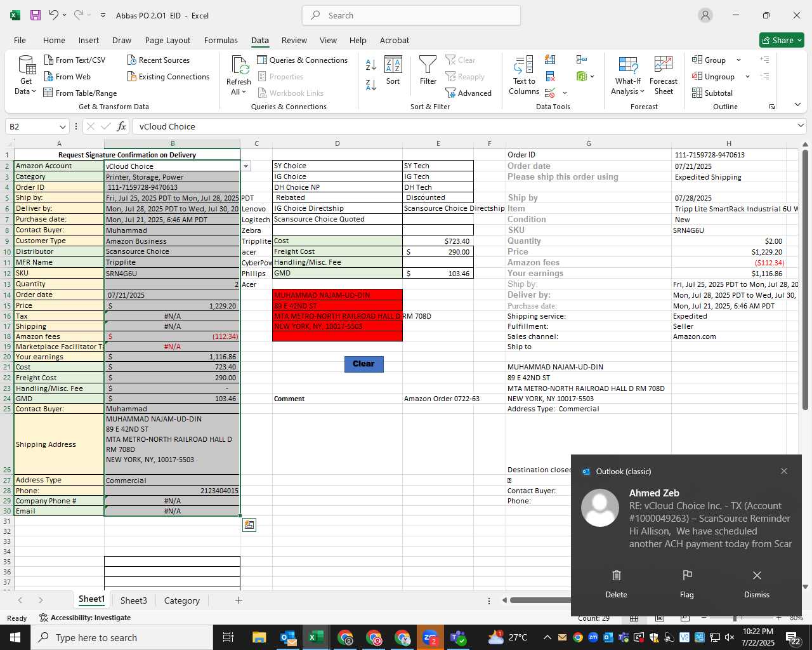Click the Share button
The image size is (812, 650).
(x=782, y=40)
